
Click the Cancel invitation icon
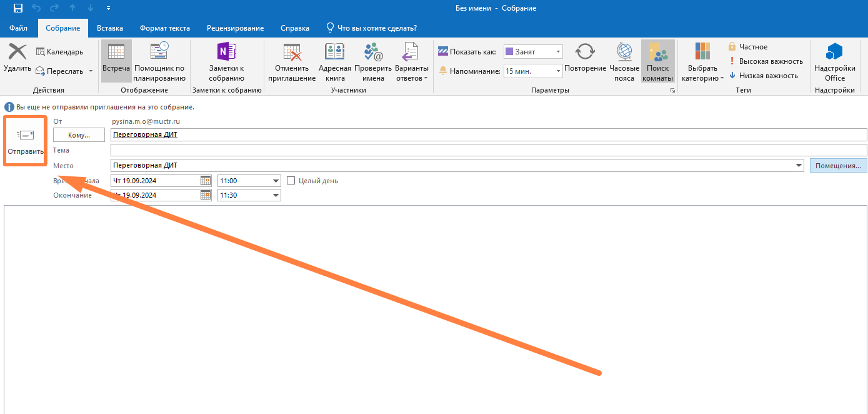(x=292, y=53)
